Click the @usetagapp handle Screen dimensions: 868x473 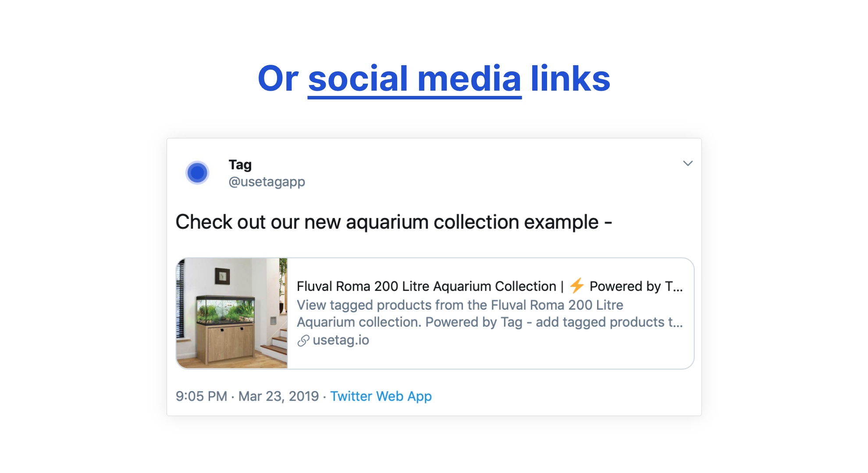(267, 181)
